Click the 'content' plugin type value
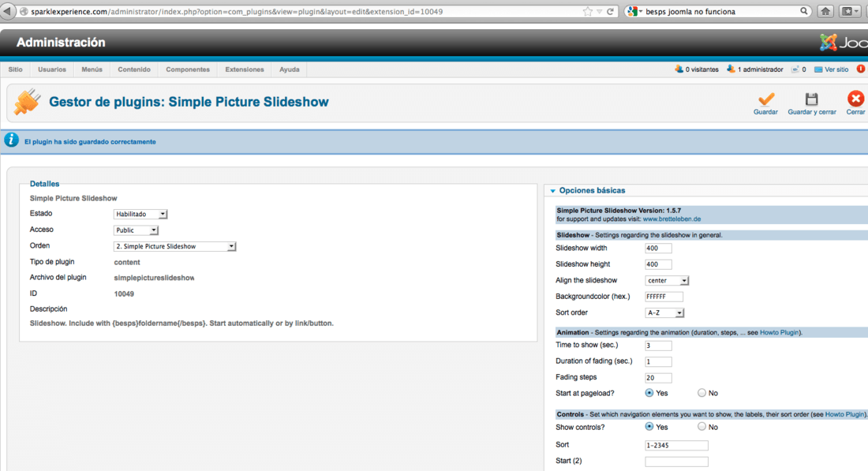Viewport: 868px width, 471px height. tap(127, 263)
